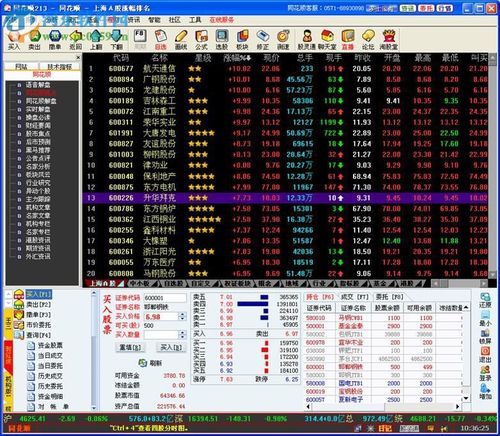The image size is (500, 436).
Task: Click the 买入[B] submit button
Action: [171, 347]
